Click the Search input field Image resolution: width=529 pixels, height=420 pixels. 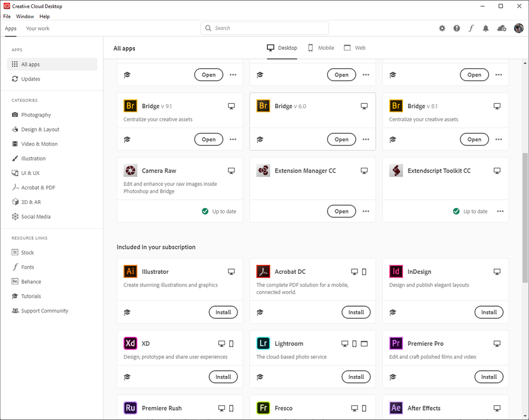click(x=265, y=28)
